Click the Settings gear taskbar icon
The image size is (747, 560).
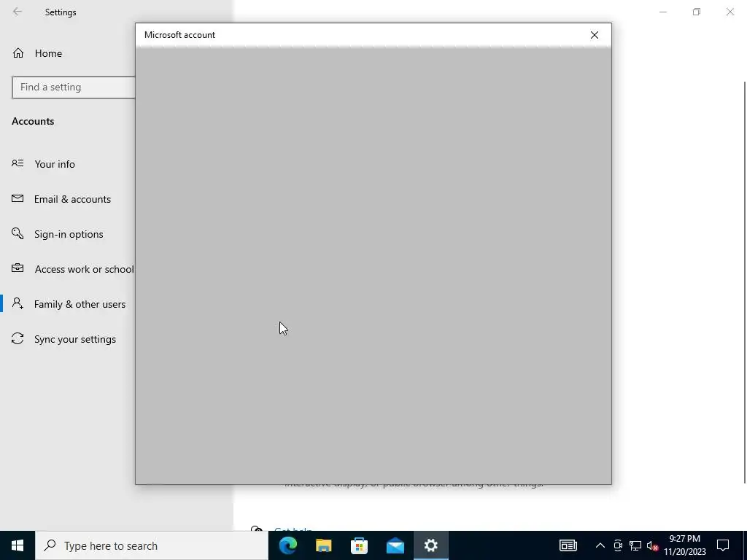coord(430,545)
